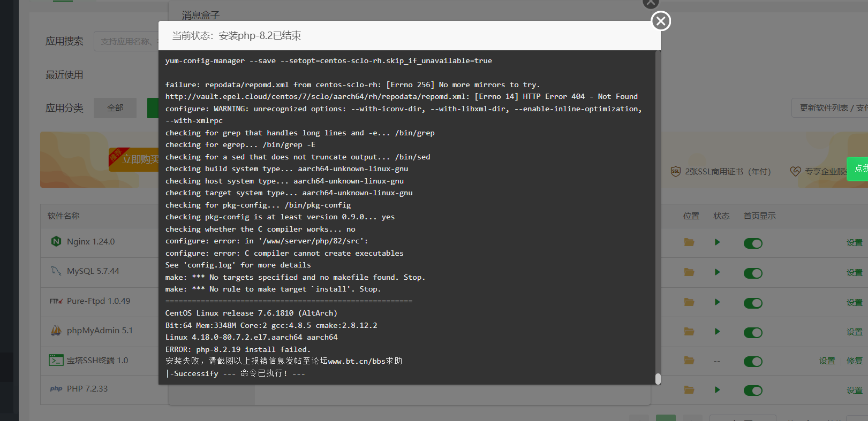Click the 首页显示 column header

(x=759, y=216)
